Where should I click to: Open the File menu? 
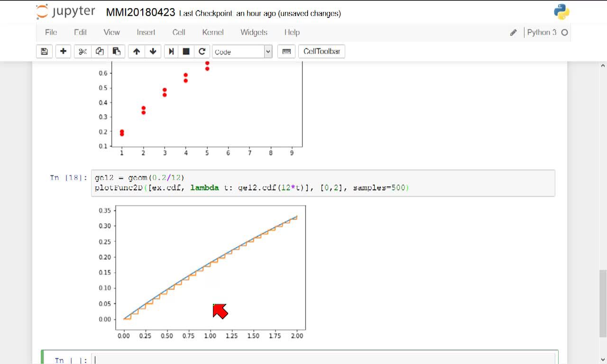[51, 32]
